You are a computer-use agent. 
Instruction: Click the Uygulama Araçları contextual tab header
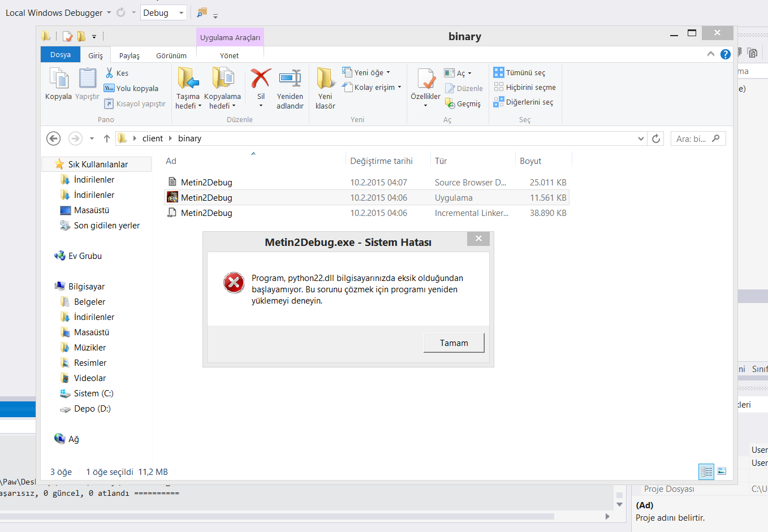coord(230,37)
